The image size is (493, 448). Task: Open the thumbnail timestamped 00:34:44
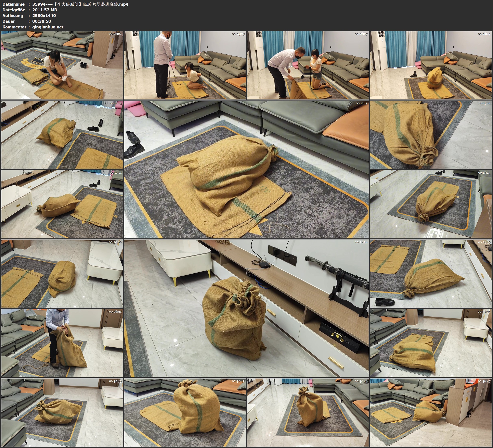308,412
